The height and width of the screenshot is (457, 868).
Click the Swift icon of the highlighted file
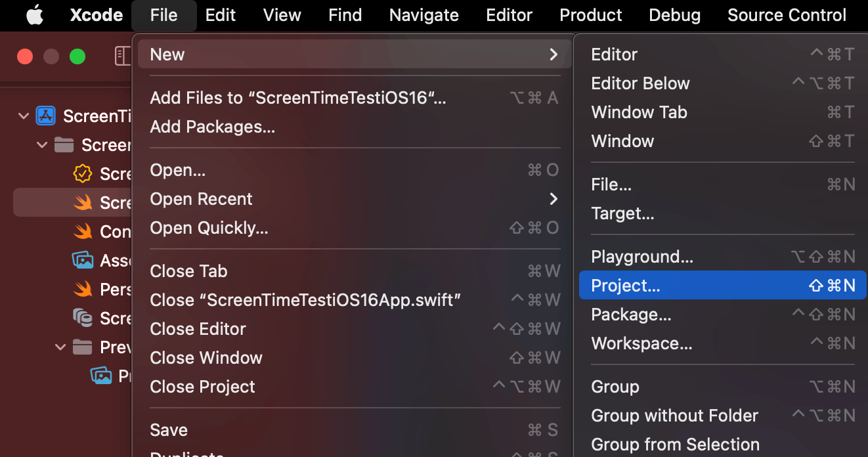(83, 202)
